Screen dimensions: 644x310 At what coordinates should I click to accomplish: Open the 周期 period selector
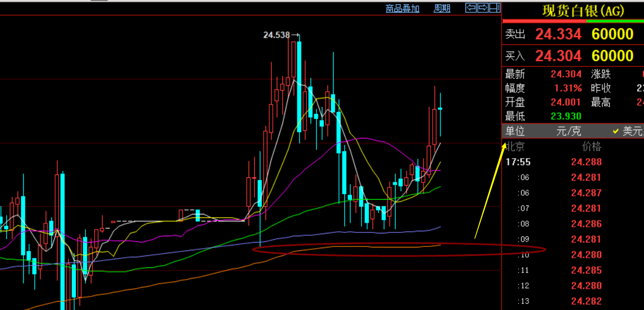(x=442, y=8)
